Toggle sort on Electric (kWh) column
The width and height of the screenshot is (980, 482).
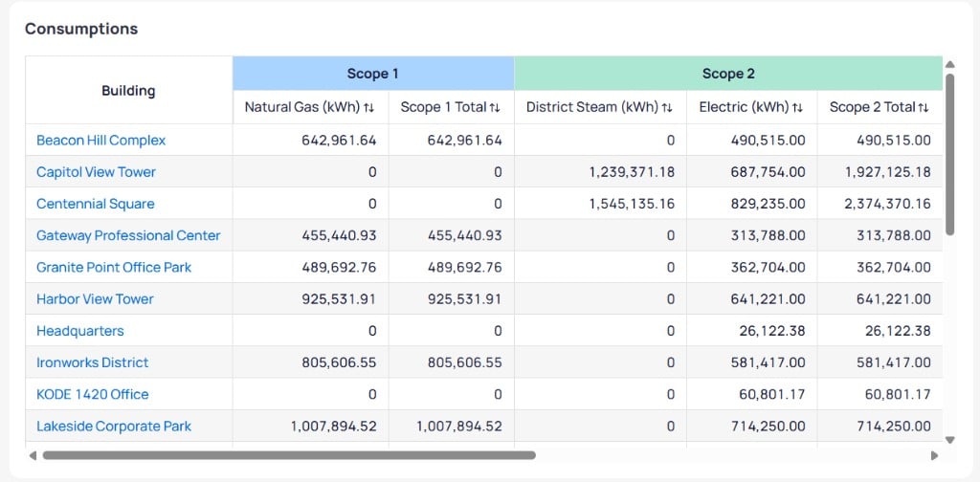tap(797, 107)
